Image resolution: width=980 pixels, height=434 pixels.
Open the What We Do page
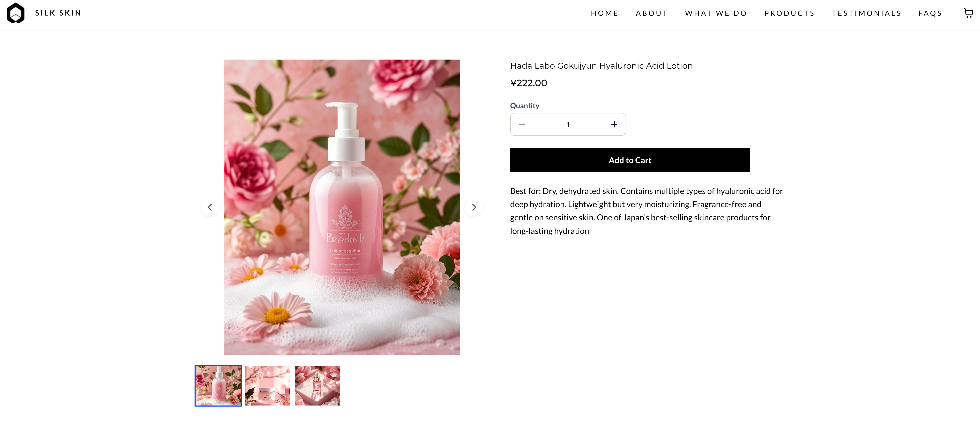(x=716, y=13)
